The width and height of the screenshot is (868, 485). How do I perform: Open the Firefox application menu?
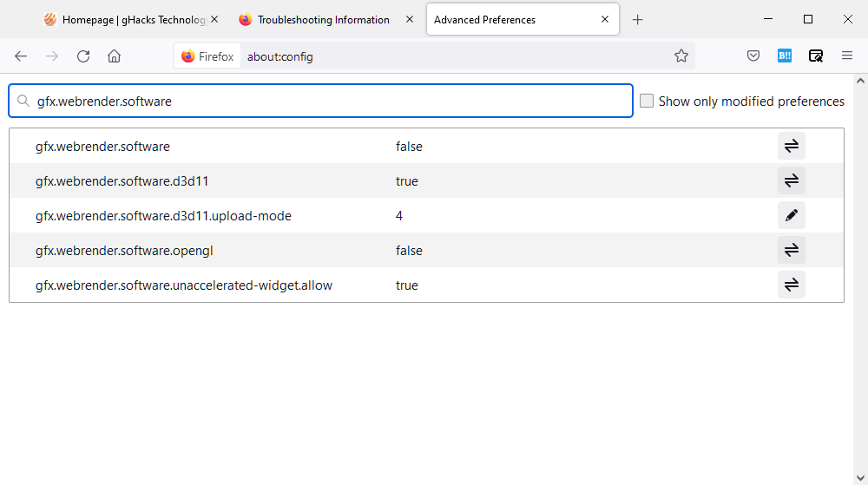click(x=847, y=56)
